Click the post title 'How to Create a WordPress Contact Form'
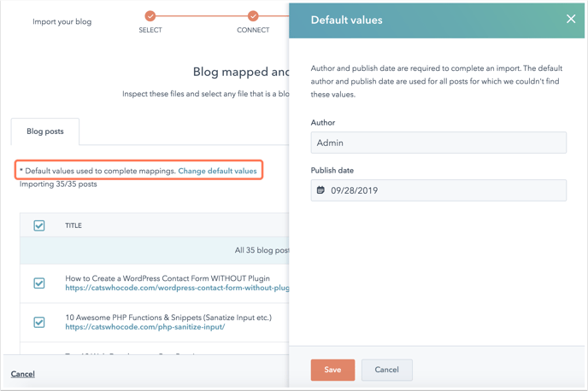 (x=168, y=278)
